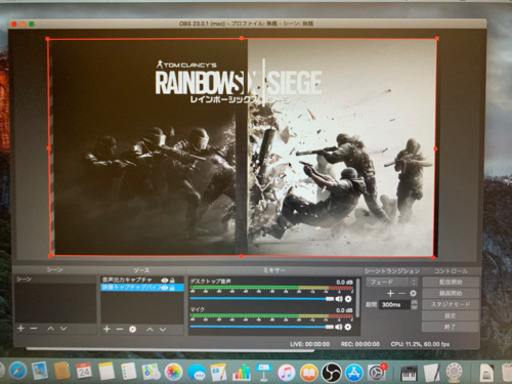The image size is (512, 384).
Task: Click OBS icon in the dock
Action: click(331, 372)
